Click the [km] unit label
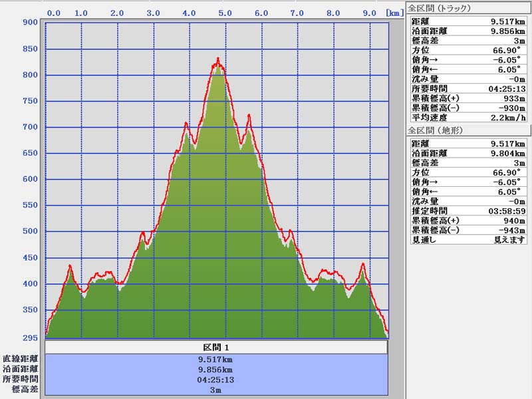The image size is (532, 399). 394,13
